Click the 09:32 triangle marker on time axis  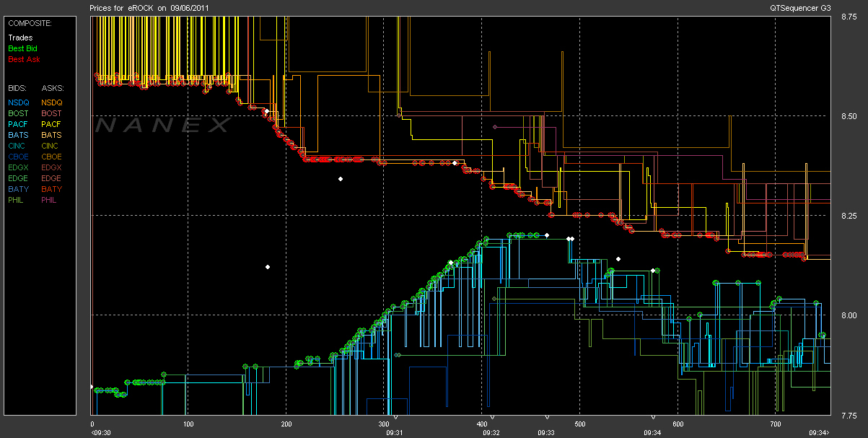pyautogui.click(x=492, y=418)
